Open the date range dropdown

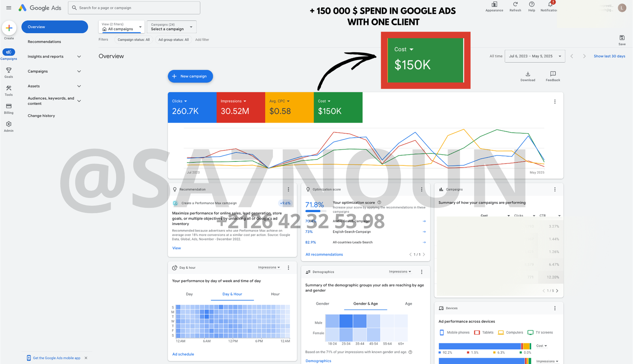pyautogui.click(x=534, y=56)
